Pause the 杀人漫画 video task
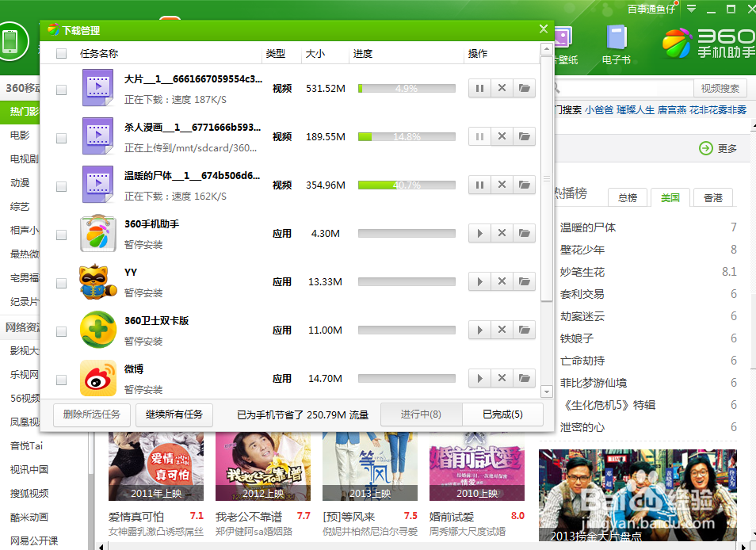This screenshot has height=550, width=756. pos(479,136)
